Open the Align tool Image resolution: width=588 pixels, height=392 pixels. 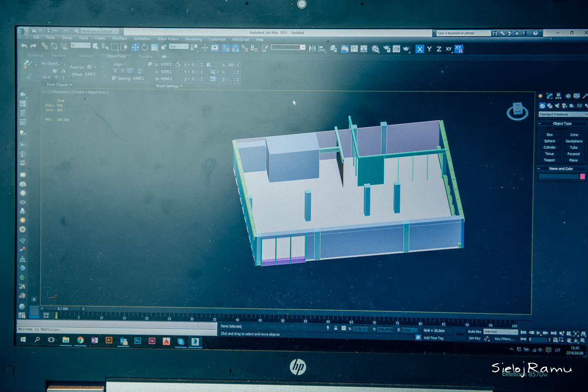pos(322,49)
